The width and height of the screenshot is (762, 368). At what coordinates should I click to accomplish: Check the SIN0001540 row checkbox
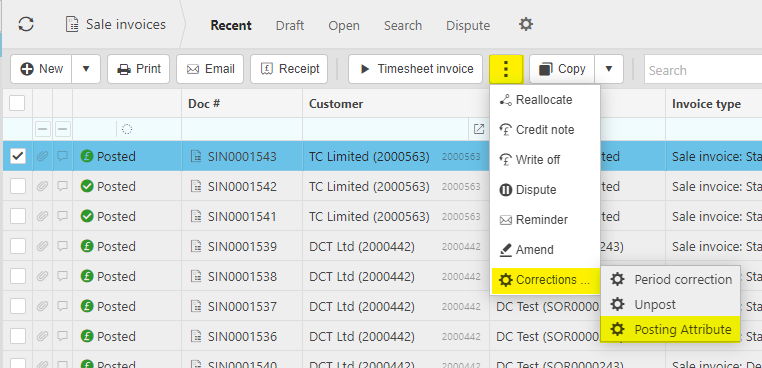click(x=18, y=364)
